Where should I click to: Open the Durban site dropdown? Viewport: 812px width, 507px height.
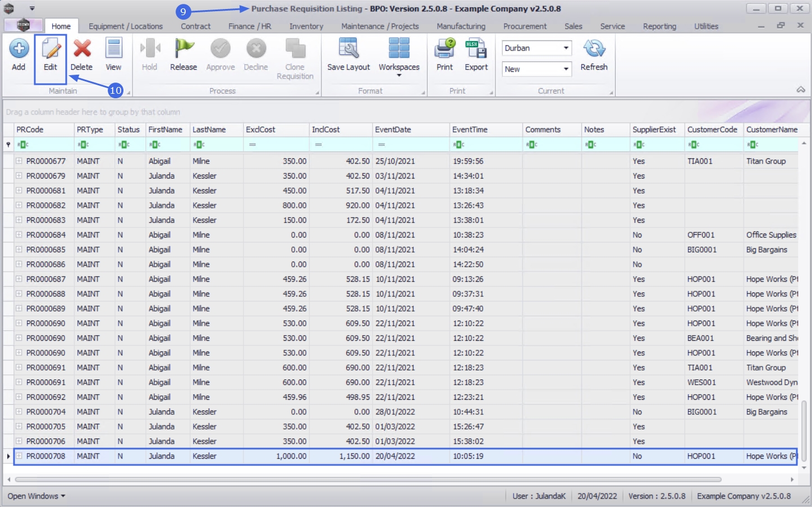[566, 48]
